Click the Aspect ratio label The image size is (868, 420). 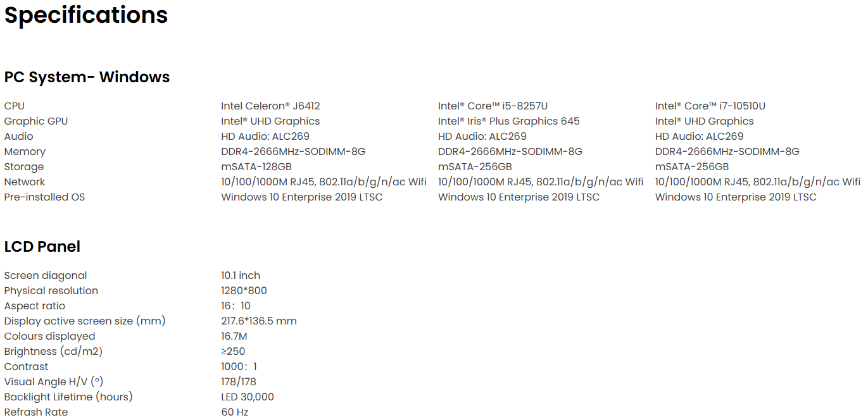click(x=34, y=306)
